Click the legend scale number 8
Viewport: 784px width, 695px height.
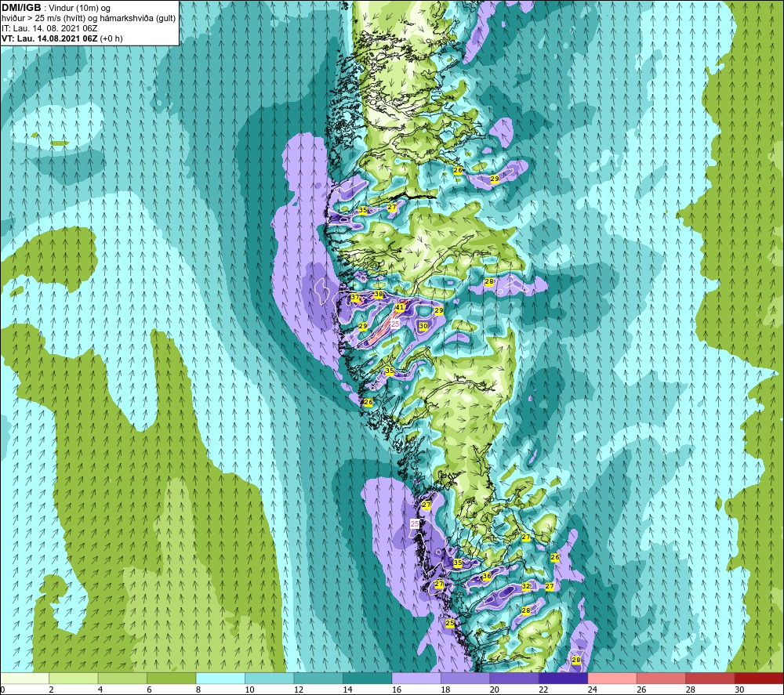[198, 690]
